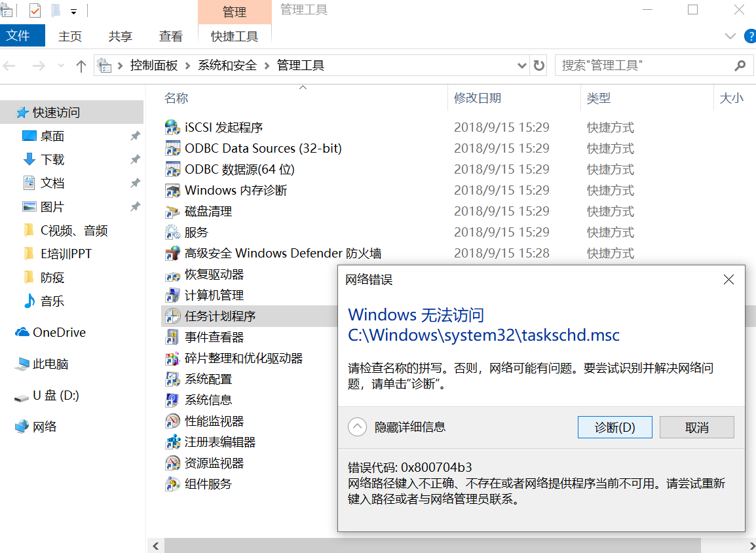Select the 高级安全 Windows Defender 防火墙 icon
This screenshot has height=553, width=756.
[x=172, y=253]
